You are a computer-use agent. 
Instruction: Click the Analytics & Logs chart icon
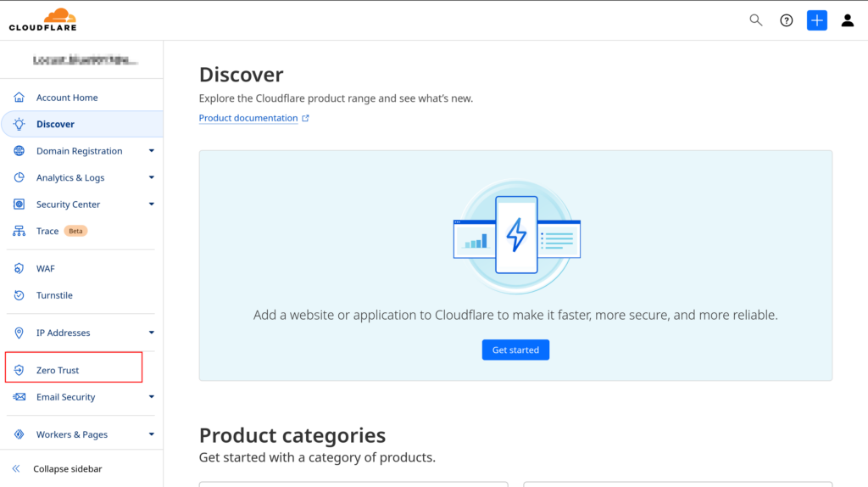click(19, 177)
